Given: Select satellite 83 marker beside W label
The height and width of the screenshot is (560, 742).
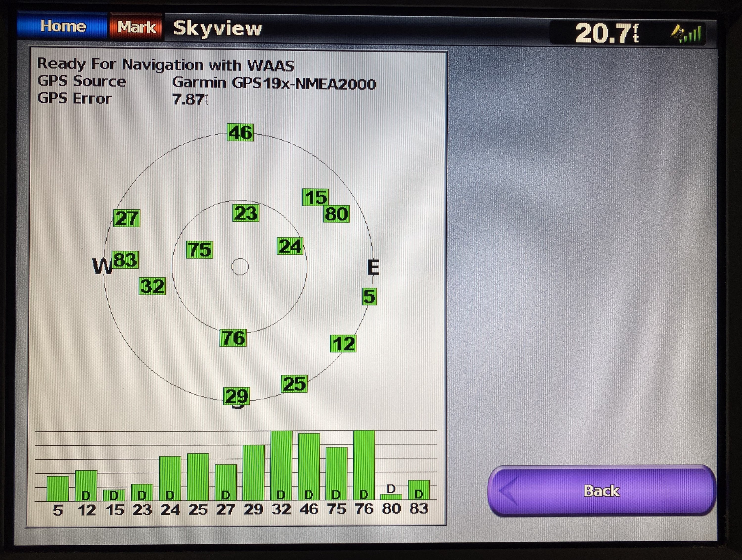Looking at the screenshot, I should coord(125,260).
